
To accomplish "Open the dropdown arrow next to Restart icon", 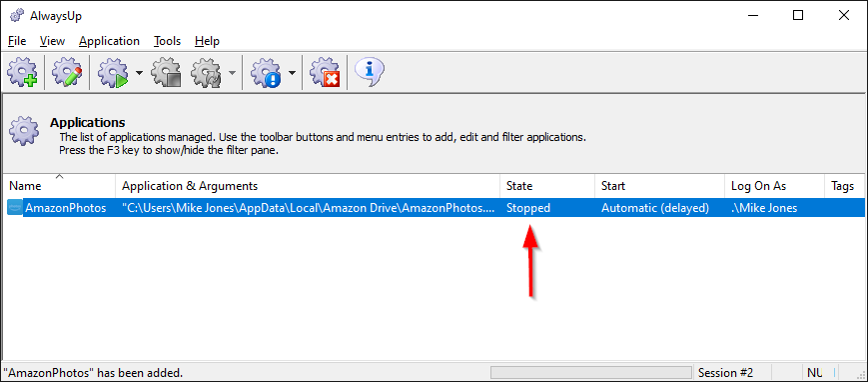I will tap(233, 73).
